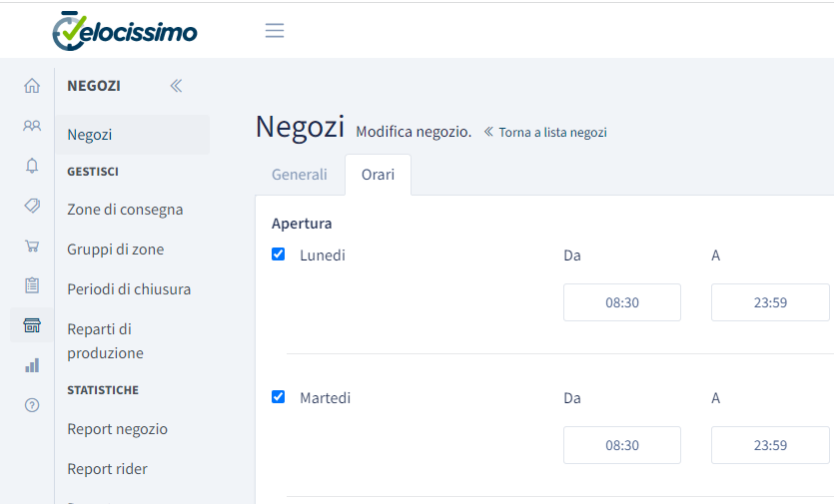This screenshot has width=834, height=504.
Task: Click Lunedi A time field 23:59
Action: [770, 302]
